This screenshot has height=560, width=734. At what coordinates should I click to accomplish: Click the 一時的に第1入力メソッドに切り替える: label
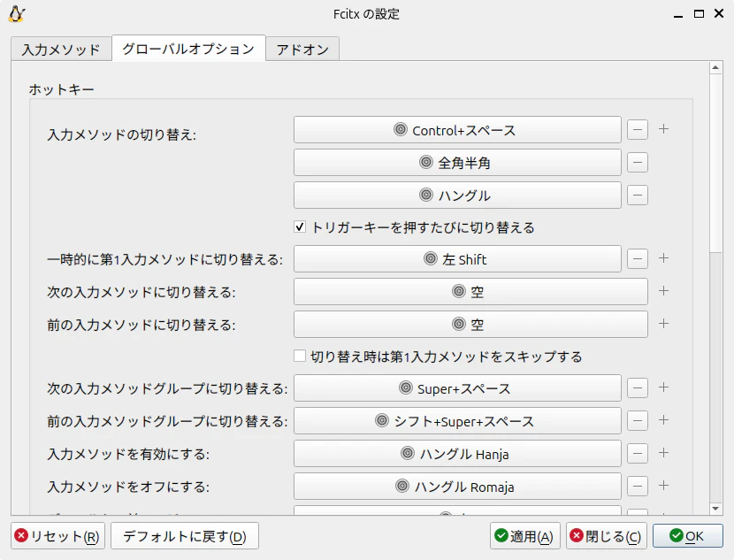click(164, 259)
